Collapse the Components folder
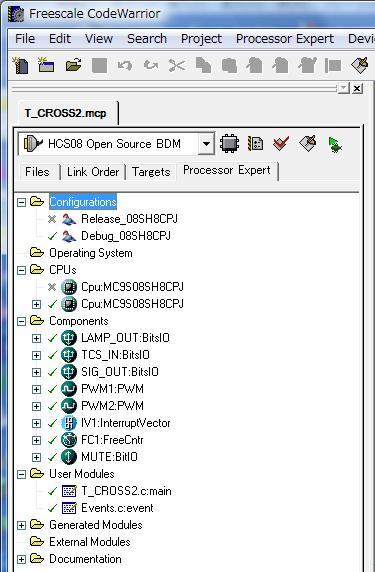 point(22,321)
